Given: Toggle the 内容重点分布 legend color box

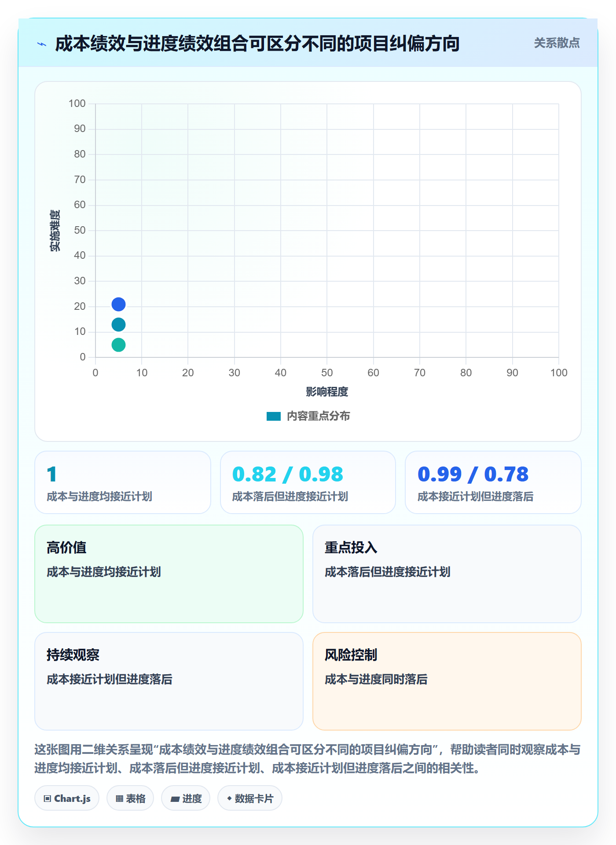Looking at the screenshot, I should [x=274, y=416].
